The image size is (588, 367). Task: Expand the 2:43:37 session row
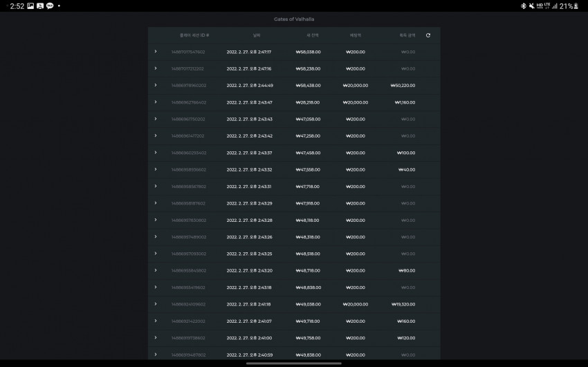(156, 153)
